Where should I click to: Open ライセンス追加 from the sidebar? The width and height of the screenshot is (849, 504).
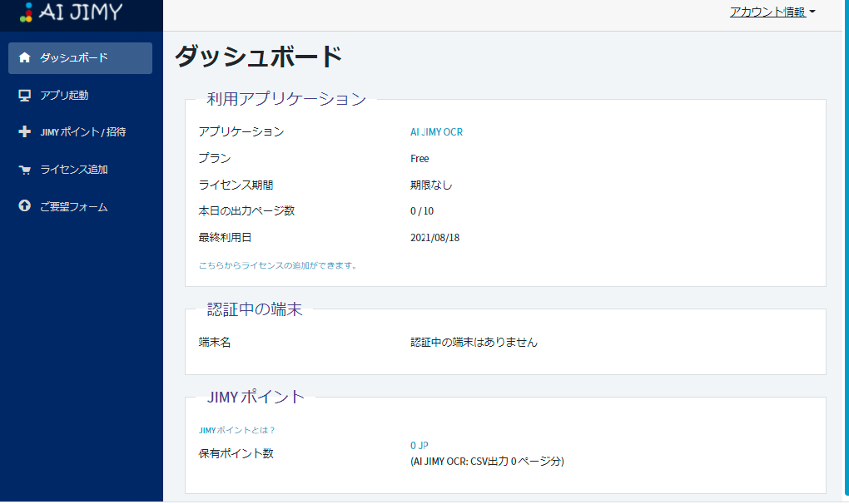80,170
